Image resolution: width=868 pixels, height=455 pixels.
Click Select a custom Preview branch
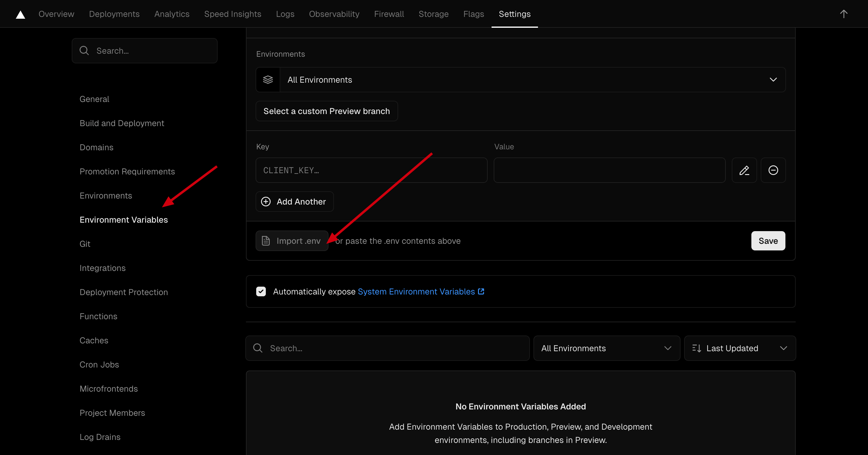[326, 111]
